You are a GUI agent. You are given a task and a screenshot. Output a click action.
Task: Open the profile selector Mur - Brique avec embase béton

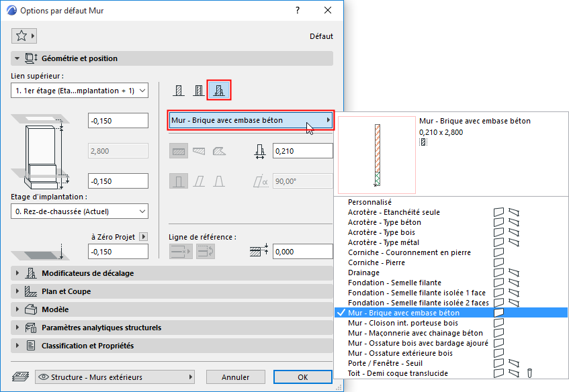[x=251, y=120]
